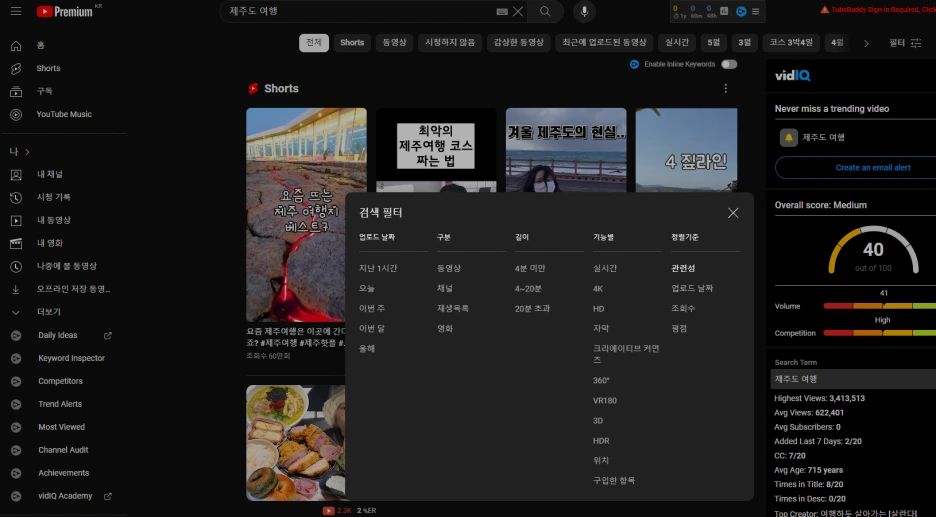Select the 전체 chip
This screenshot has height=517, width=936.
click(313, 42)
